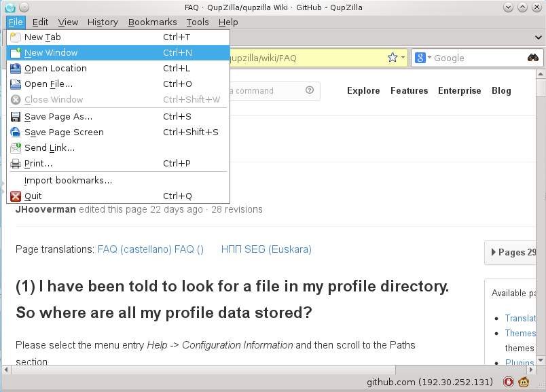Click the binoculars search icon
Viewport: 546px width, 392px height.
pos(533,58)
